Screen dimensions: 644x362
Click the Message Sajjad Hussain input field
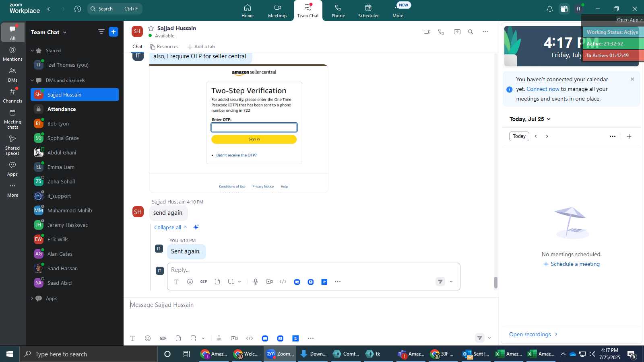click(310, 305)
